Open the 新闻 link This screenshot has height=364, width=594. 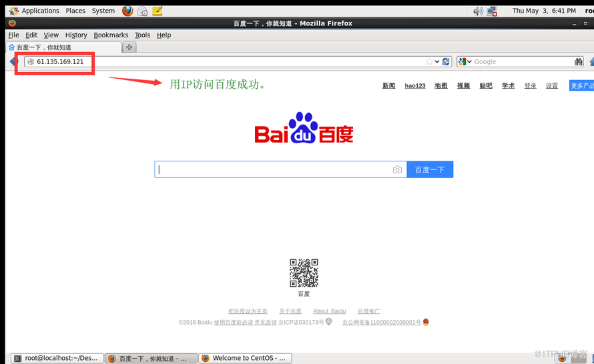(x=388, y=85)
